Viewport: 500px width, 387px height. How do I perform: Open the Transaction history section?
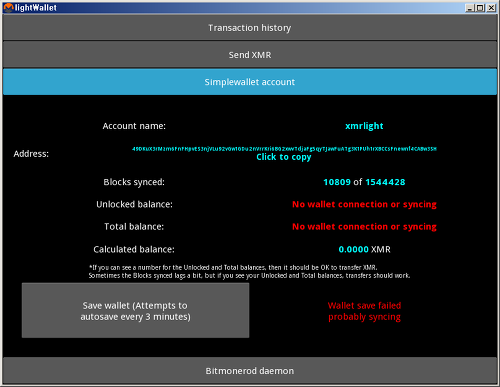(x=250, y=28)
